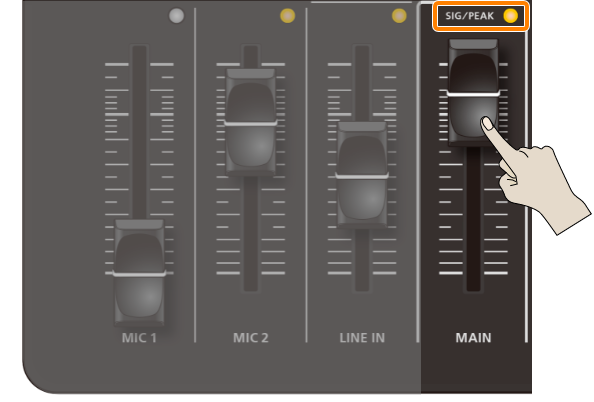
Task: Select the MIC 2 channel label
Action: 251,338
